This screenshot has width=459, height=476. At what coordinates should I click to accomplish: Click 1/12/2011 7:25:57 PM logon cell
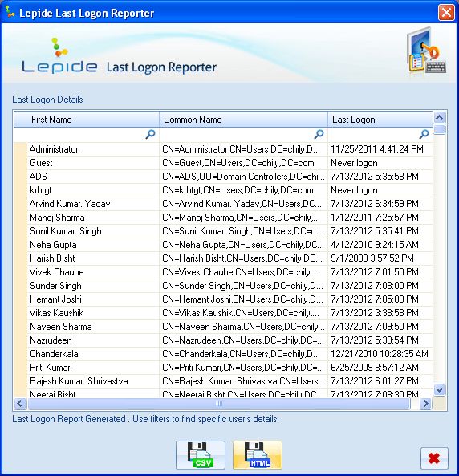pyautogui.click(x=380, y=218)
